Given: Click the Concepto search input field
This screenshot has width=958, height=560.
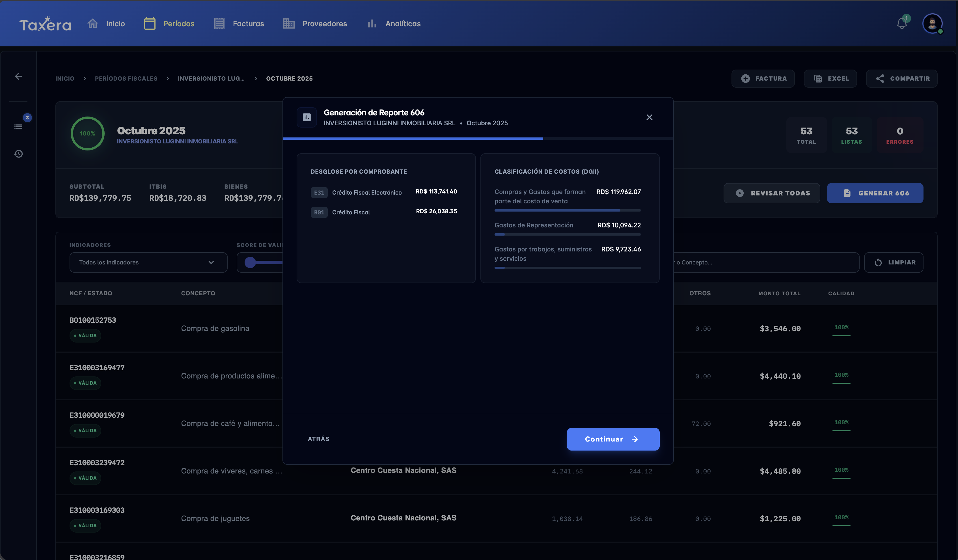Looking at the screenshot, I should tap(766, 262).
